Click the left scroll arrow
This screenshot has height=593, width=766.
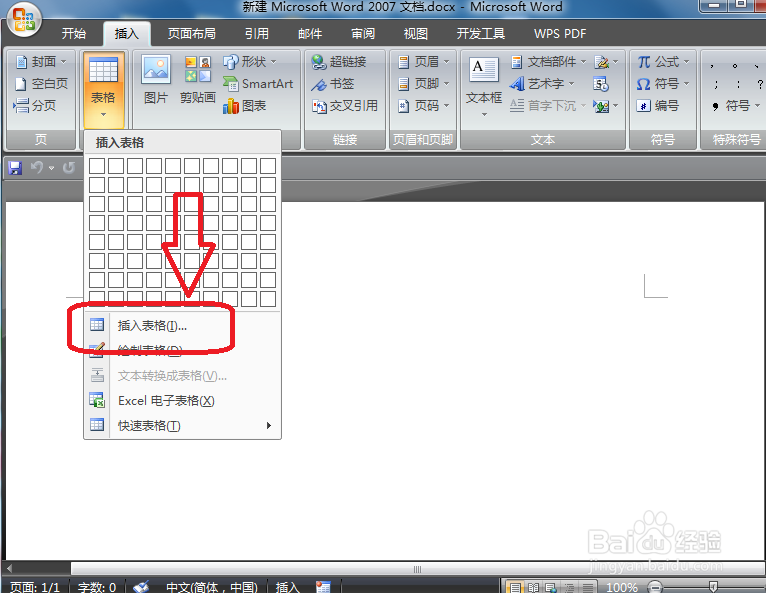(x=9, y=569)
